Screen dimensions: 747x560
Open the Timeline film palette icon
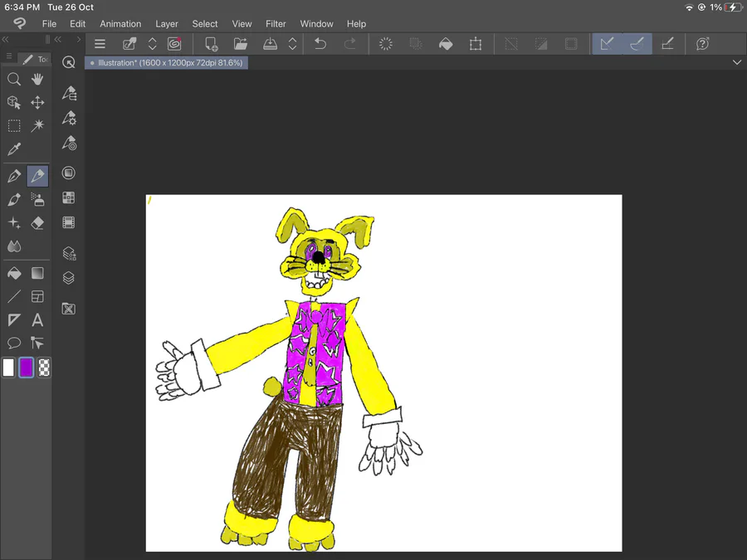(x=69, y=222)
